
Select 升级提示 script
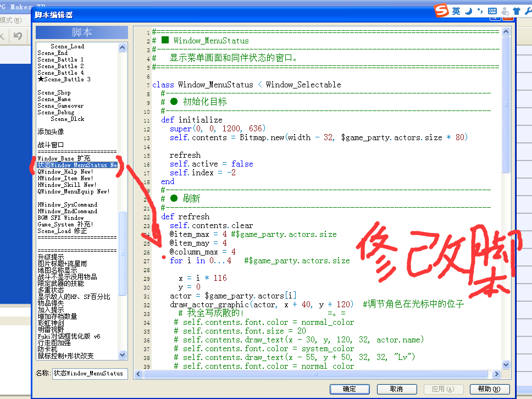click(x=51, y=257)
